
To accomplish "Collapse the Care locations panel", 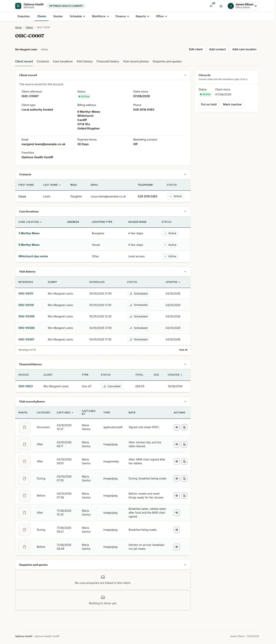I will point(185,212).
